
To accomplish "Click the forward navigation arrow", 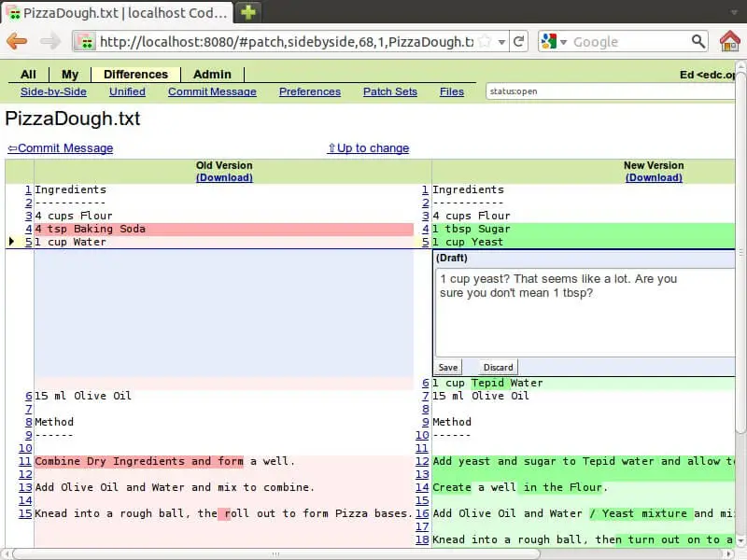I will click(x=50, y=41).
